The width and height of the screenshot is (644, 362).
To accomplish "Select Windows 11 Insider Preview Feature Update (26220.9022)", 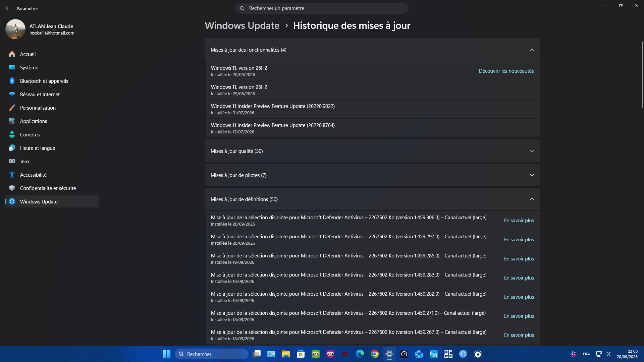I will [372, 109].
